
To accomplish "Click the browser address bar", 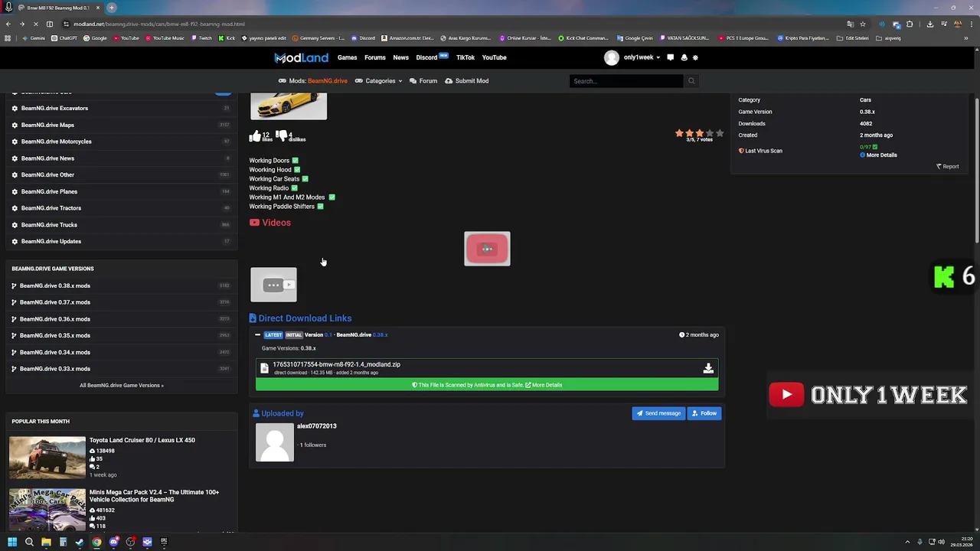I will pos(452,24).
